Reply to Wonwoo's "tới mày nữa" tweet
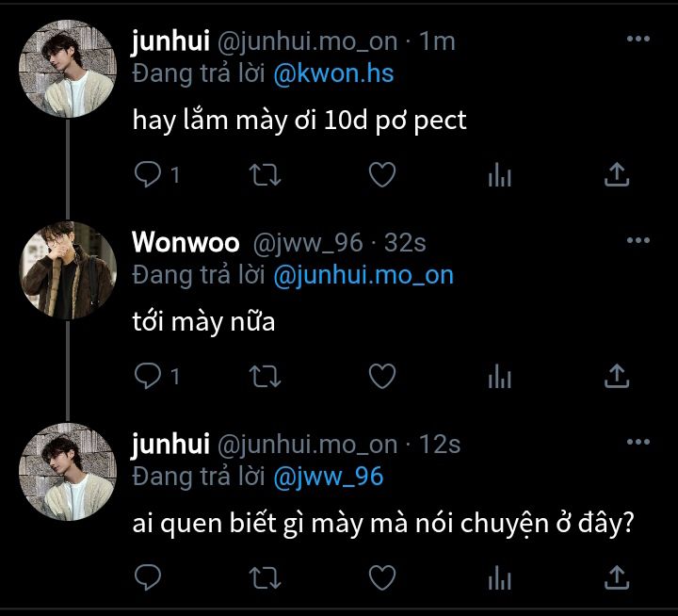 [x=148, y=376]
